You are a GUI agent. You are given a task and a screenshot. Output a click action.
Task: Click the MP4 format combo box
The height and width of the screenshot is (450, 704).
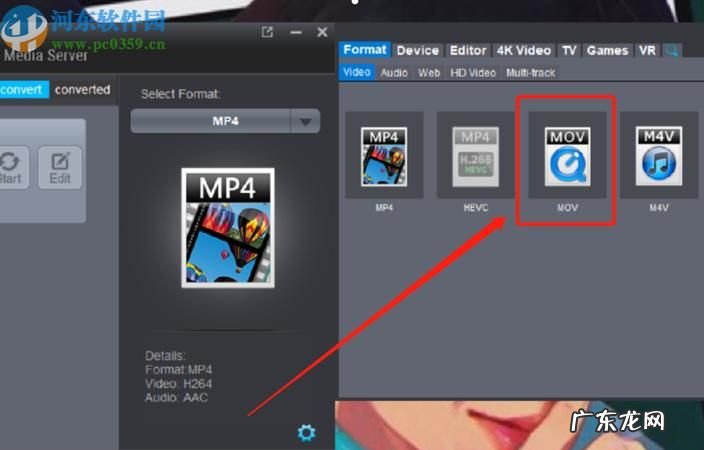pyautogui.click(x=212, y=122)
